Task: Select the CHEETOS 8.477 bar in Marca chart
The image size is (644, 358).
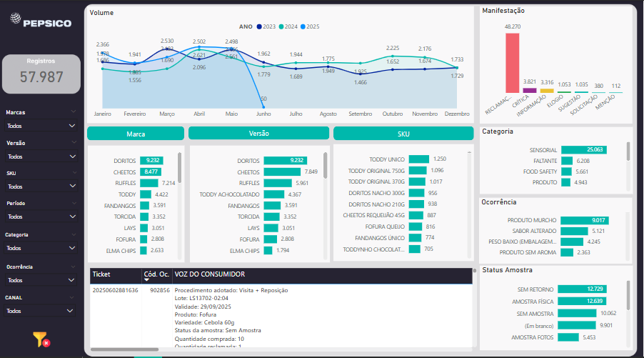Action: click(151, 171)
